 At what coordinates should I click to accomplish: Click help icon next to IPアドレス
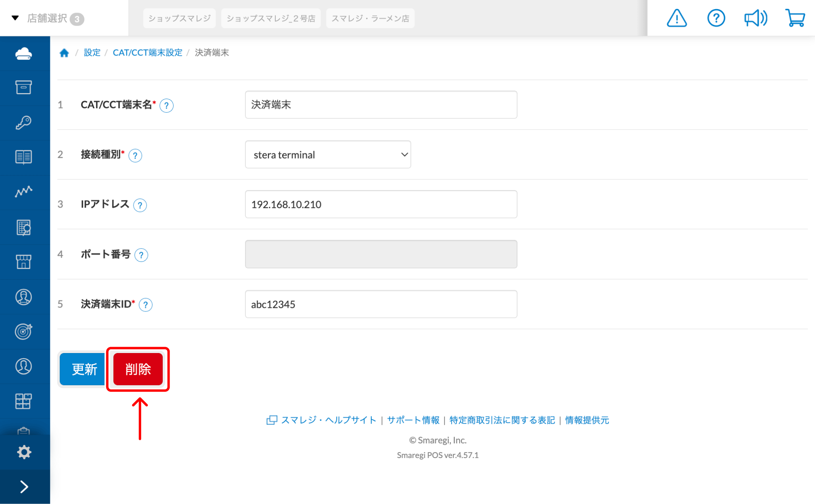[140, 205]
